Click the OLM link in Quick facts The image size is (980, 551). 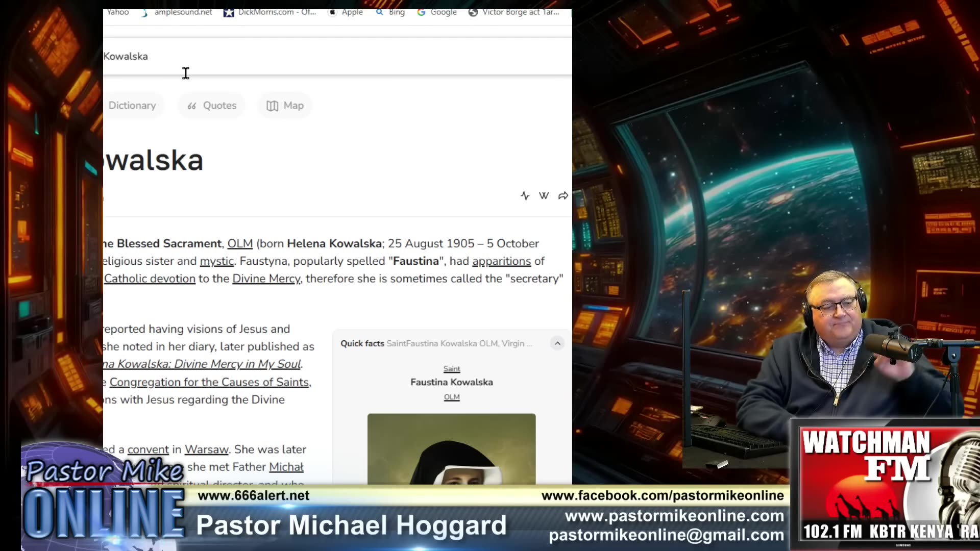(x=451, y=397)
